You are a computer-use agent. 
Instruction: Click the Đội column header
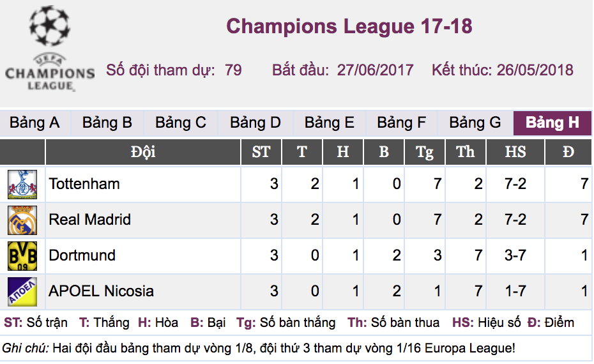coord(143,152)
